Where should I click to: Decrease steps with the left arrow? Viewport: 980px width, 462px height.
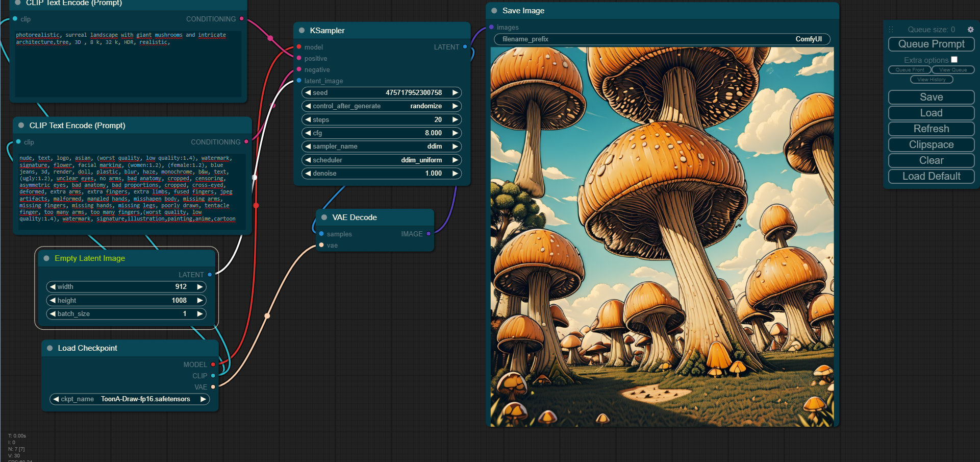pyautogui.click(x=308, y=119)
